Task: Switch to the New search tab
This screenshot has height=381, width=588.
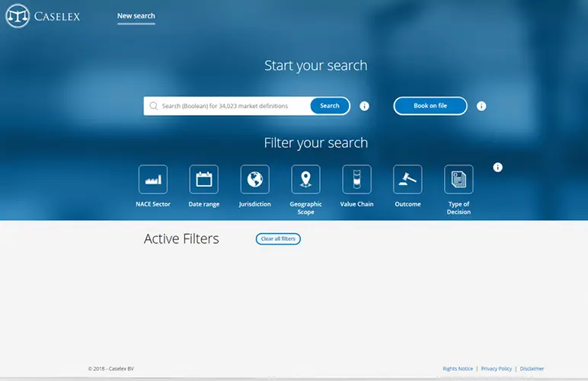Action: pyautogui.click(x=136, y=16)
